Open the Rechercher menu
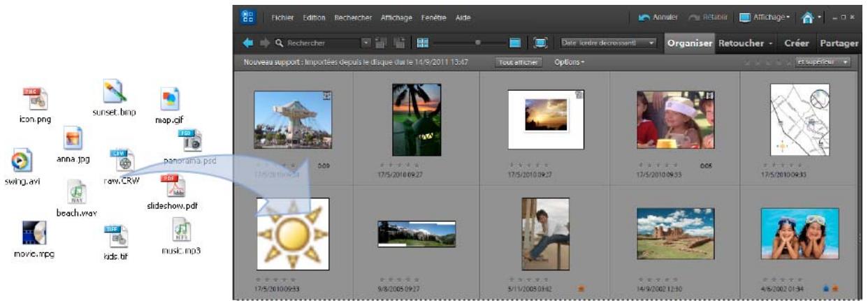Screen dimensions: 868x301 click(x=353, y=17)
